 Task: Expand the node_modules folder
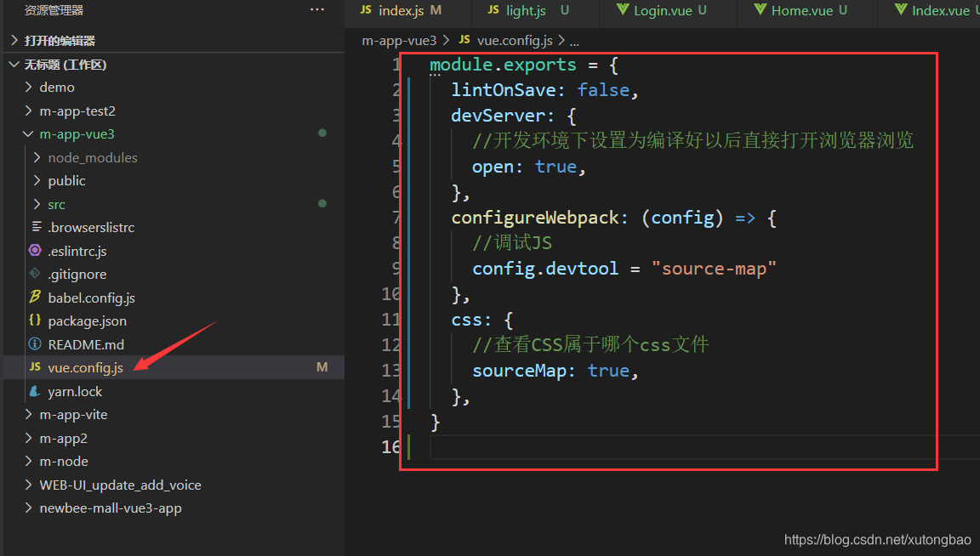coord(37,157)
